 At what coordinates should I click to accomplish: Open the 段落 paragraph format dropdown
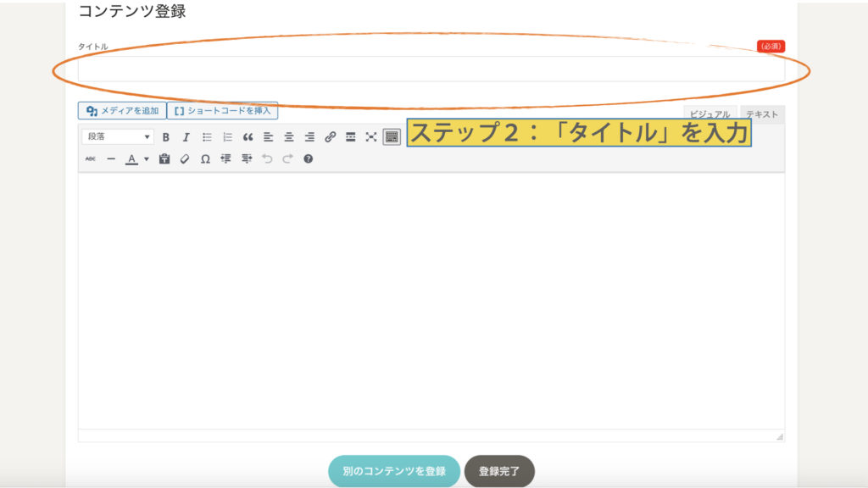(x=118, y=137)
